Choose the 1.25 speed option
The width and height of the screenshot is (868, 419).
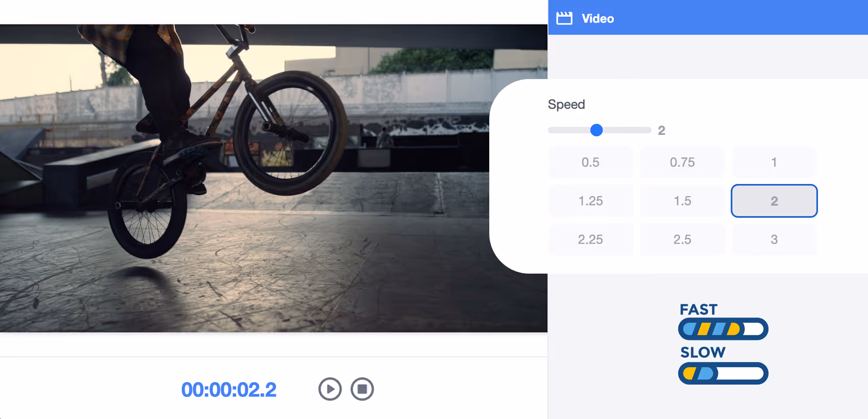coord(590,201)
